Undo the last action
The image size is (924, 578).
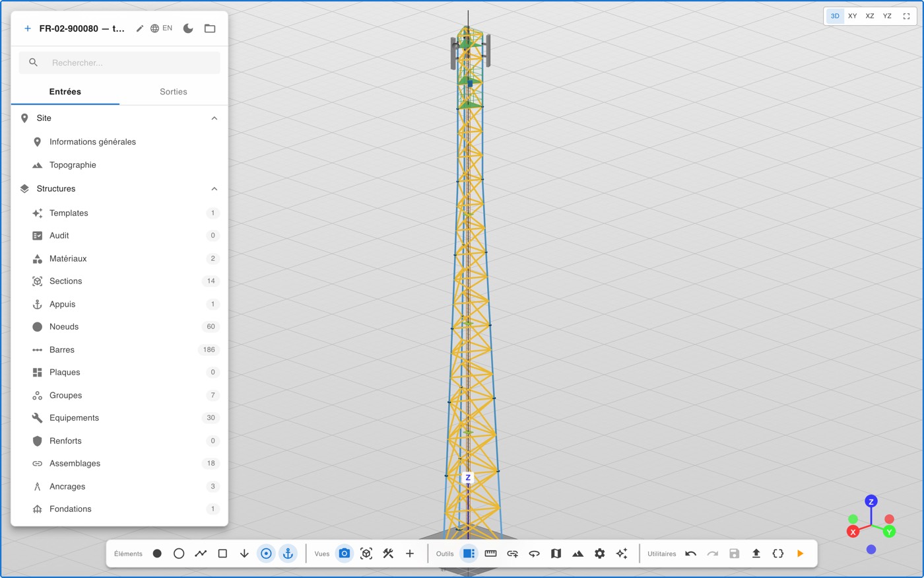[691, 554]
